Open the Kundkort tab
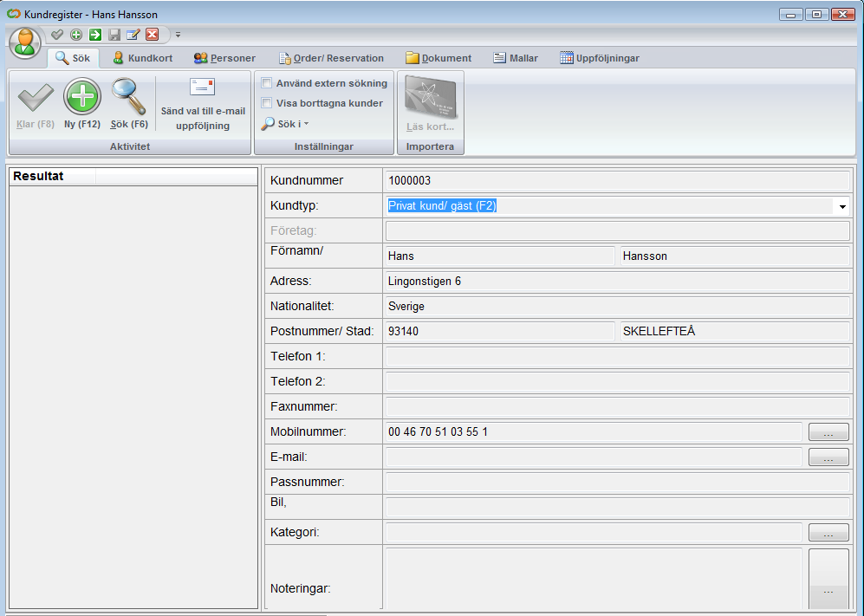Screen dimensions: 864x616 (x=143, y=58)
